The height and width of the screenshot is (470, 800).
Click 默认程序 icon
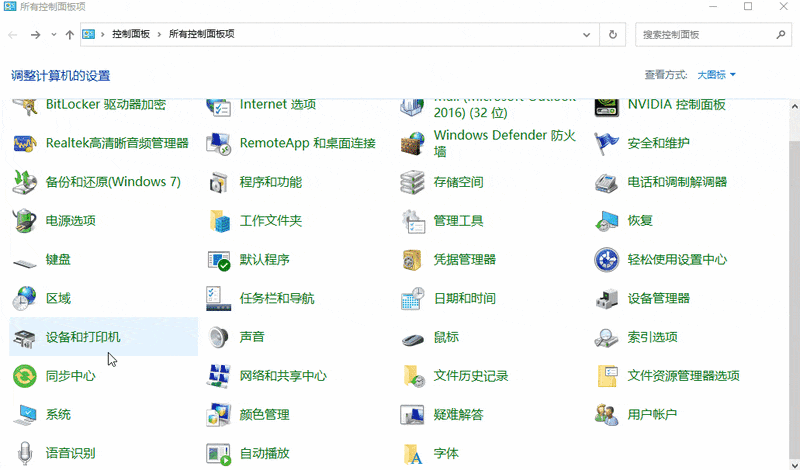tap(219, 260)
